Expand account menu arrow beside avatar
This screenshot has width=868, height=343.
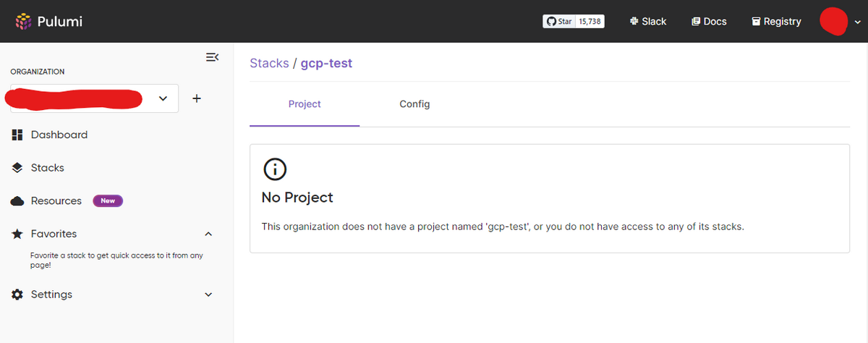coord(857,22)
